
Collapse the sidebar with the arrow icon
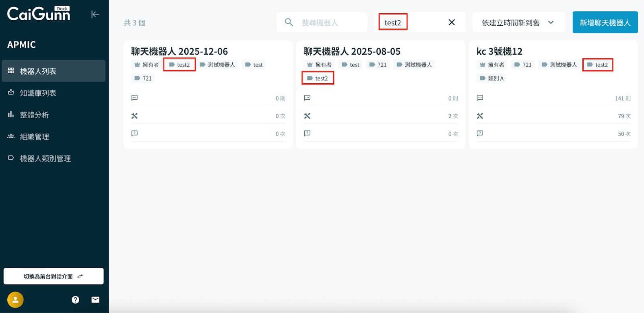point(95,14)
